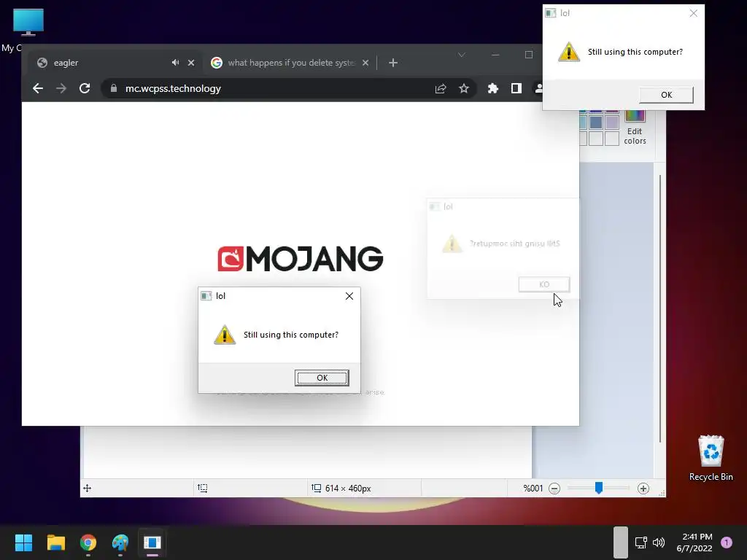Switch to the 'what happens if you delete' tab
The height and width of the screenshot is (560, 747).
pos(290,63)
